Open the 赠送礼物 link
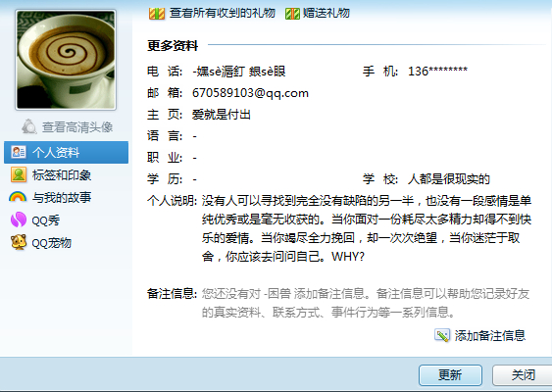The height and width of the screenshot is (392, 552). [x=326, y=14]
